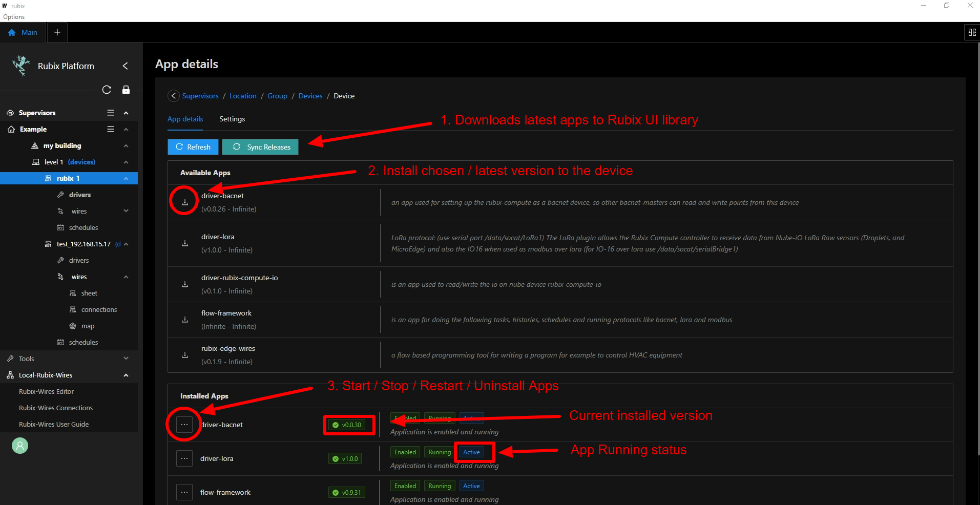Select the App details tab
Viewport: 980px width, 505px height.
coord(185,119)
